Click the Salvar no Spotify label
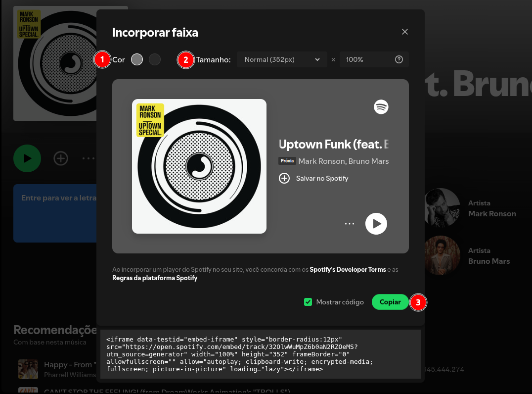Image resolution: width=532 pixels, height=394 pixels. [322, 178]
